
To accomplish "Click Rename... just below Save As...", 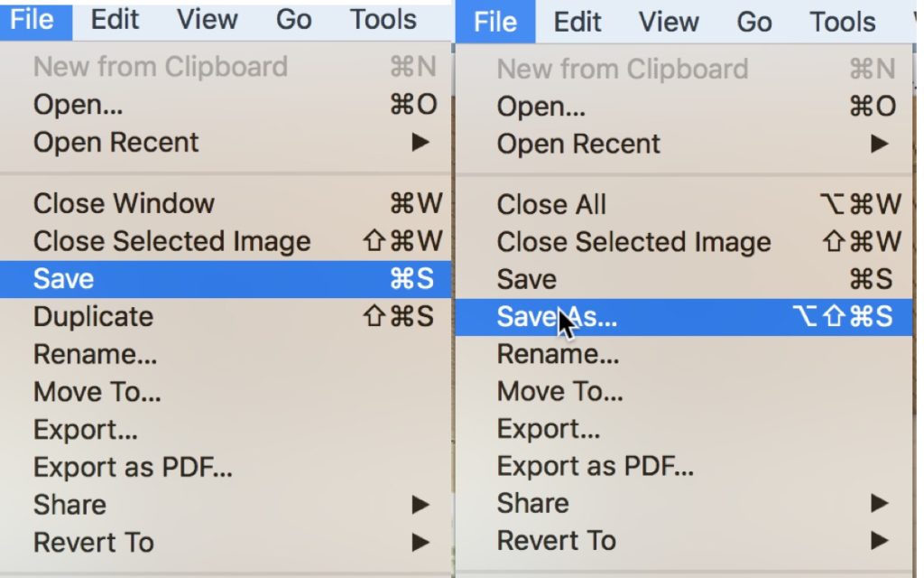I will [x=558, y=354].
